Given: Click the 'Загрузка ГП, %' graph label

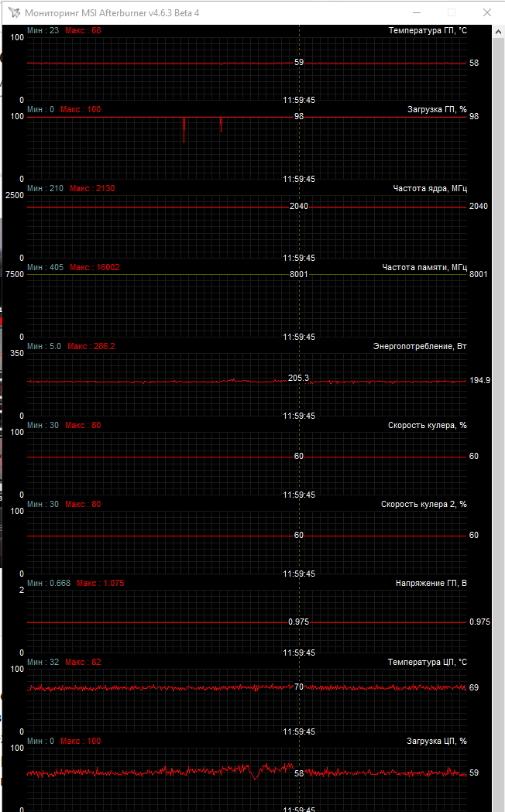Looking at the screenshot, I should [437, 109].
